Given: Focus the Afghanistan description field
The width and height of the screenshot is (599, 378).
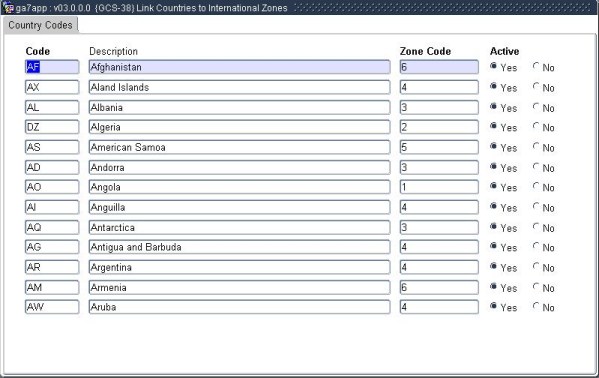Looking at the screenshot, I should 240,67.
